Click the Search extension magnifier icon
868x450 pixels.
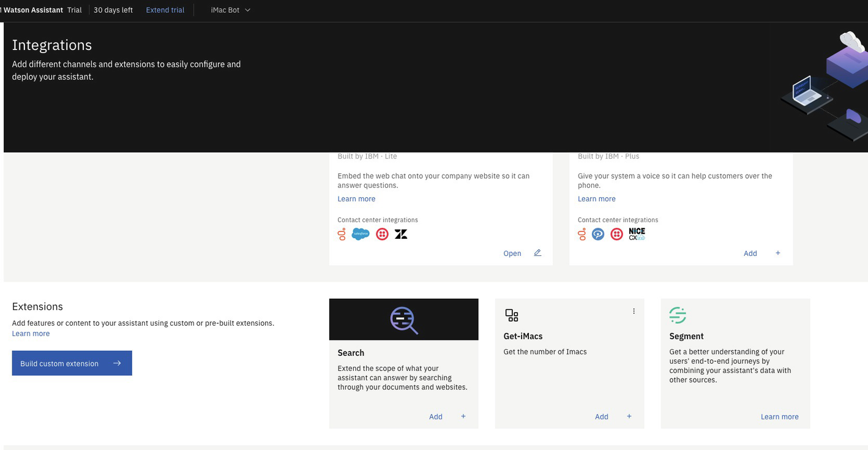404,320
